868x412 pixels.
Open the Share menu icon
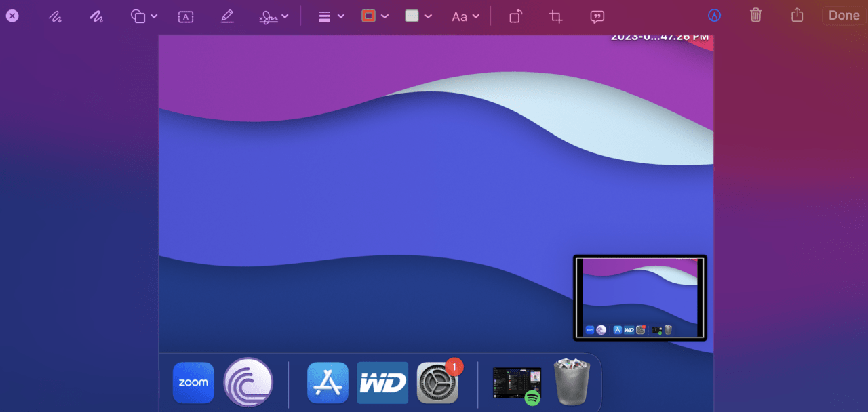coord(797,15)
